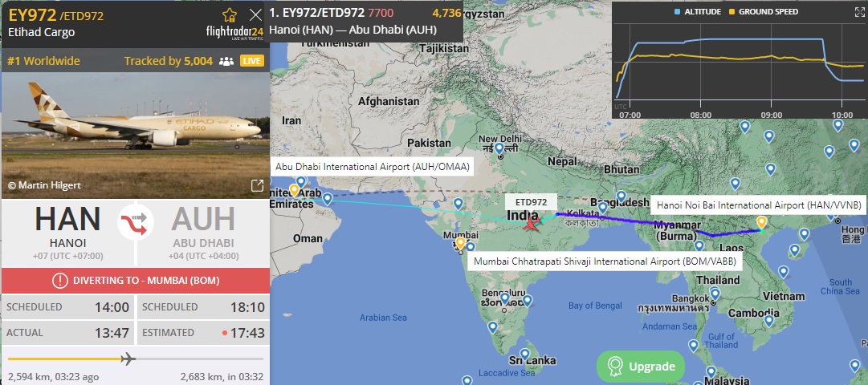Close the EY972 flight details panel
Screen dimensions: 868x385
(255, 14)
